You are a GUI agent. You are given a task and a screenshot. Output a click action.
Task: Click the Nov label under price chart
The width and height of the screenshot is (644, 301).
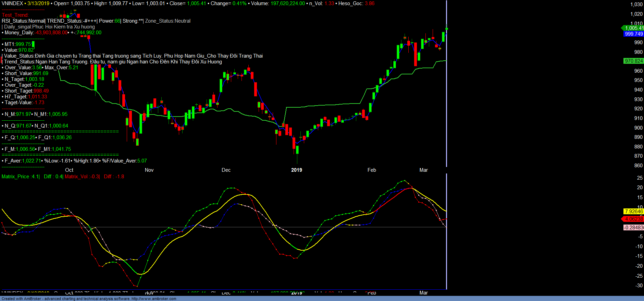pos(149,170)
